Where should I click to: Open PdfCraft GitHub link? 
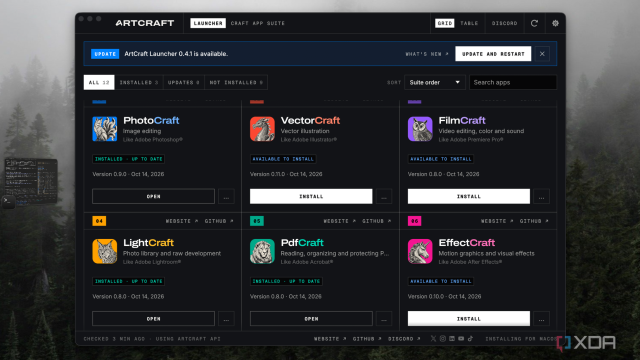376,221
